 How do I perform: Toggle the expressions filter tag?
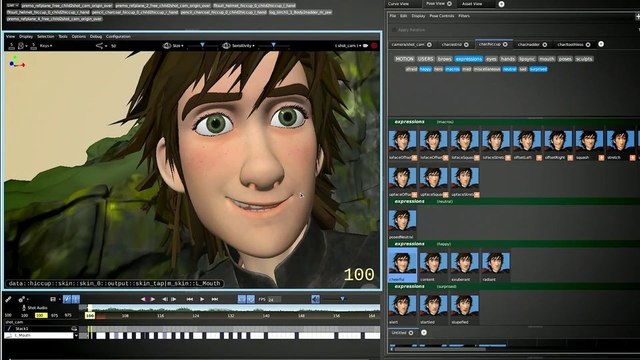click(469, 59)
